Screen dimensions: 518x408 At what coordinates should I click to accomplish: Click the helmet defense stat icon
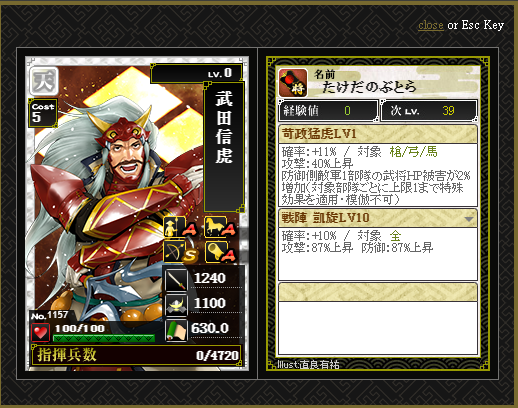point(176,305)
